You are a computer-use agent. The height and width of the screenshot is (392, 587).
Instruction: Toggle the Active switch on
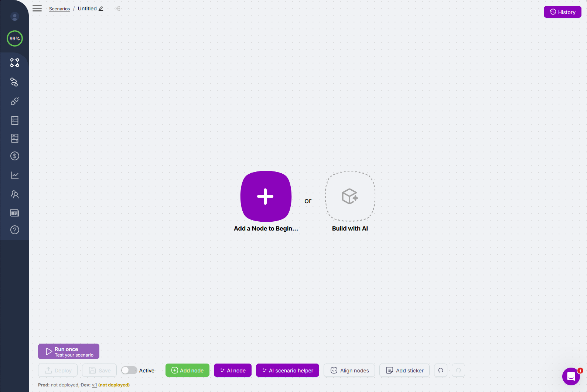tap(129, 370)
